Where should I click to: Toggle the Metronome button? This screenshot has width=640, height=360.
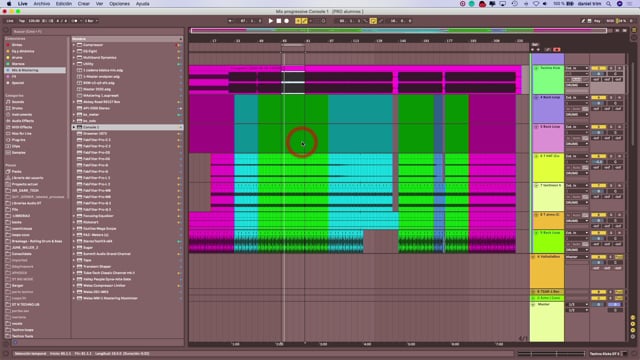74,21
